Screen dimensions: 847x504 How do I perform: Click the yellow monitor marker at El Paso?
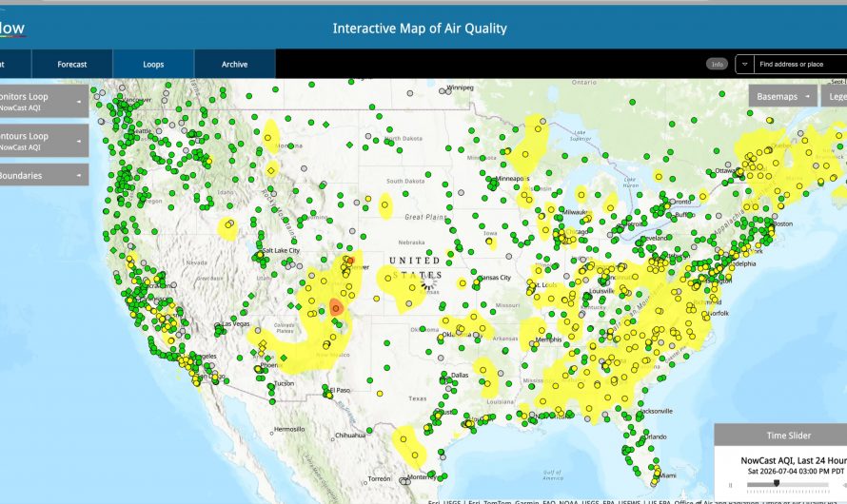[329, 395]
